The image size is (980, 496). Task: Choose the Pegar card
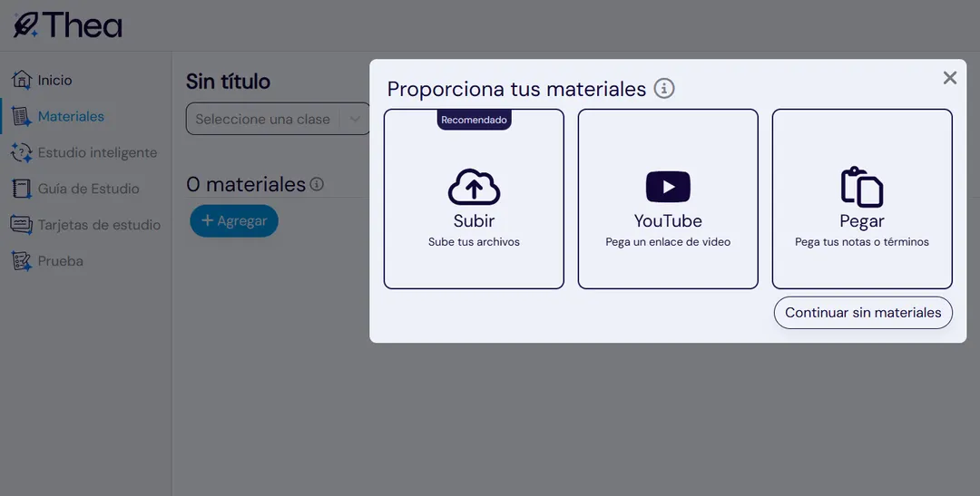862,199
